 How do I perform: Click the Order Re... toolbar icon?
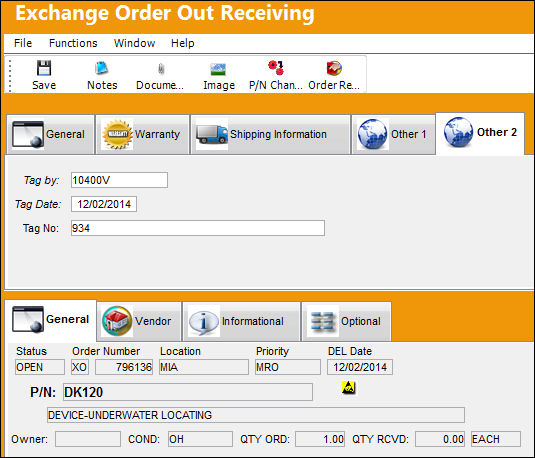(334, 68)
